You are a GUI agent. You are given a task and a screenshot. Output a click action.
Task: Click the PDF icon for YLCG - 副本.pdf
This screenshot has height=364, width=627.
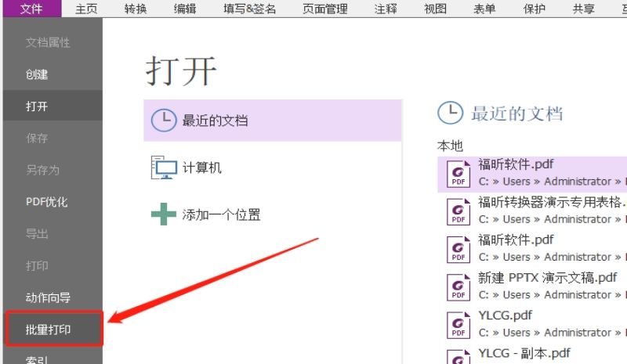pos(458,357)
